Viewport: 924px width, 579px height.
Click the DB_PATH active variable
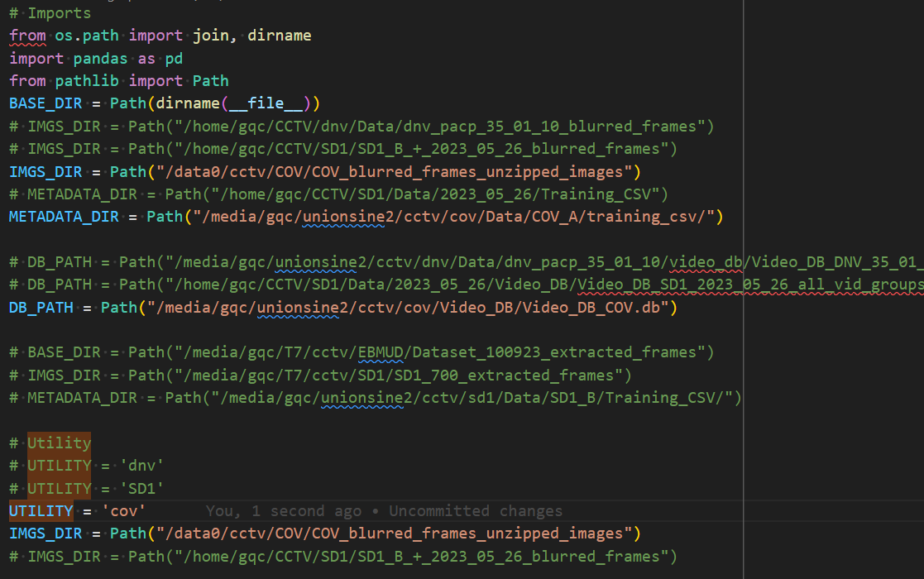41,308
